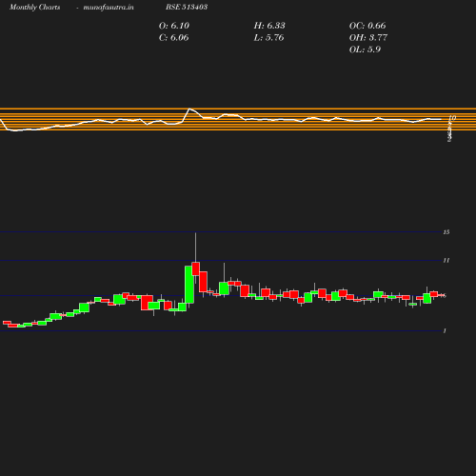Click the 'Monthly Charts' title text
Image resolution: width=476 pixels, height=476 pixels.
pyautogui.click(x=34, y=7)
